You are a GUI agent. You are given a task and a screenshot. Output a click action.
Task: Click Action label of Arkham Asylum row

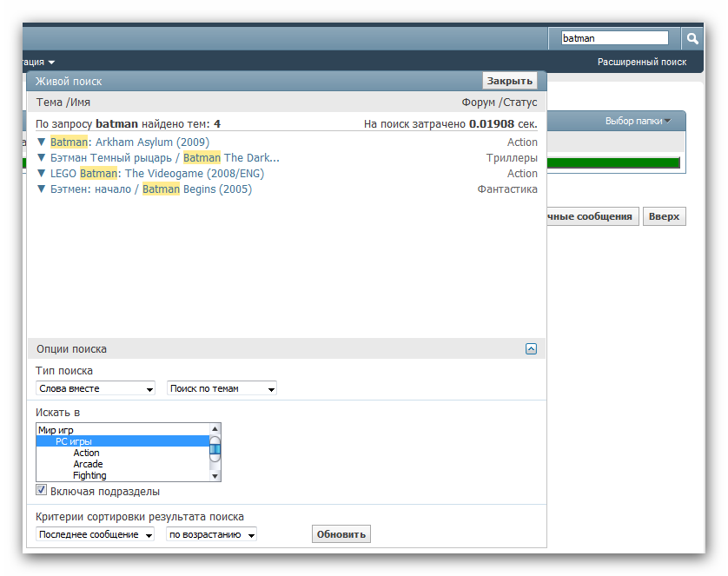point(522,142)
